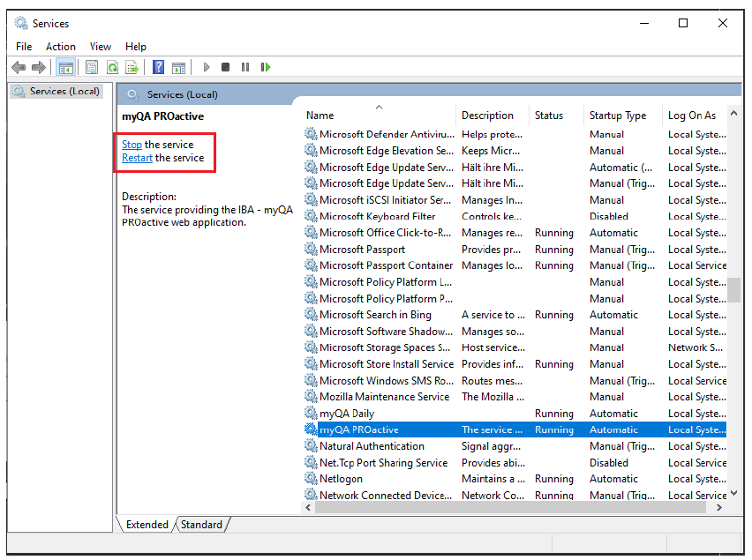This screenshot has height=560, width=752.
Task: Open the Action menu
Action: pos(61,47)
